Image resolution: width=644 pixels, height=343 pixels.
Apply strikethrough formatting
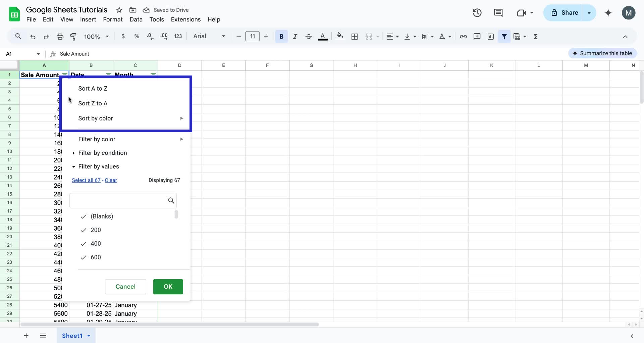click(309, 36)
